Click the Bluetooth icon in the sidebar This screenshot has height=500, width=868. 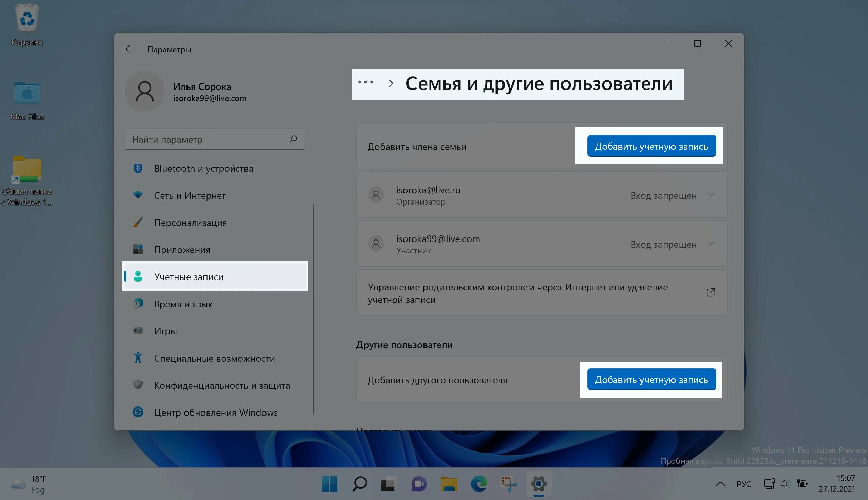point(138,168)
